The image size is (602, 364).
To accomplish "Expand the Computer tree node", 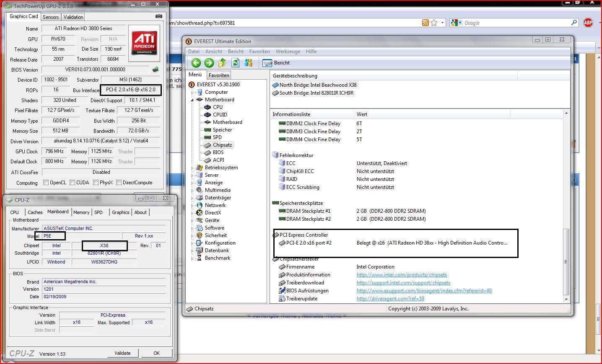I will [x=192, y=93].
